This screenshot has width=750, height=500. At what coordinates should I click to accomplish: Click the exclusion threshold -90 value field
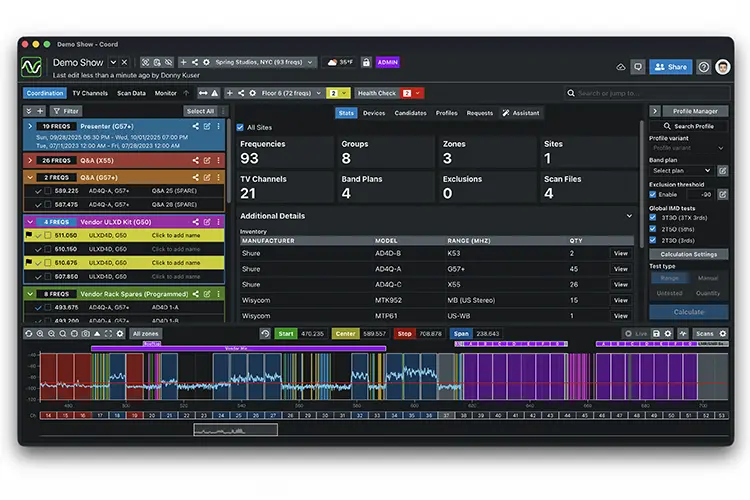click(701, 194)
